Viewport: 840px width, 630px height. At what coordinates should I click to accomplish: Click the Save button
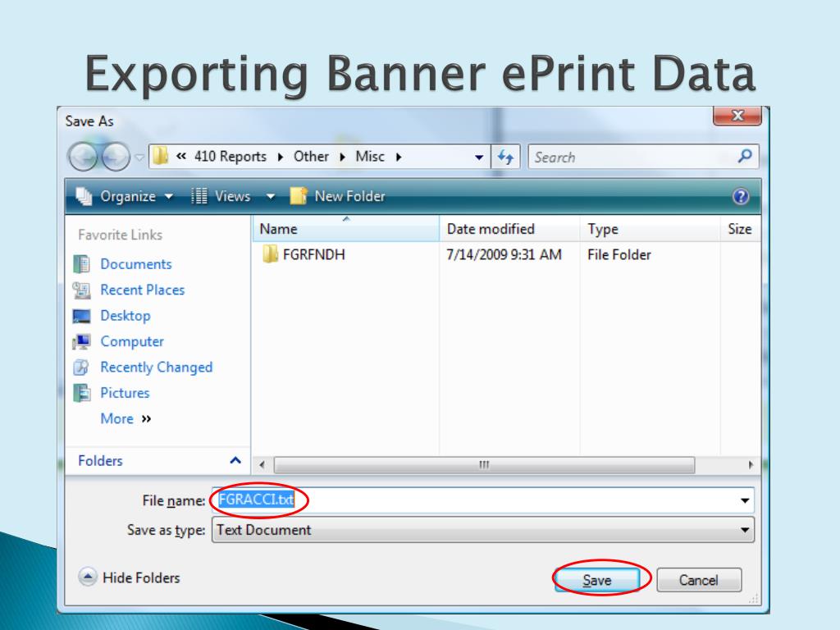(597, 580)
